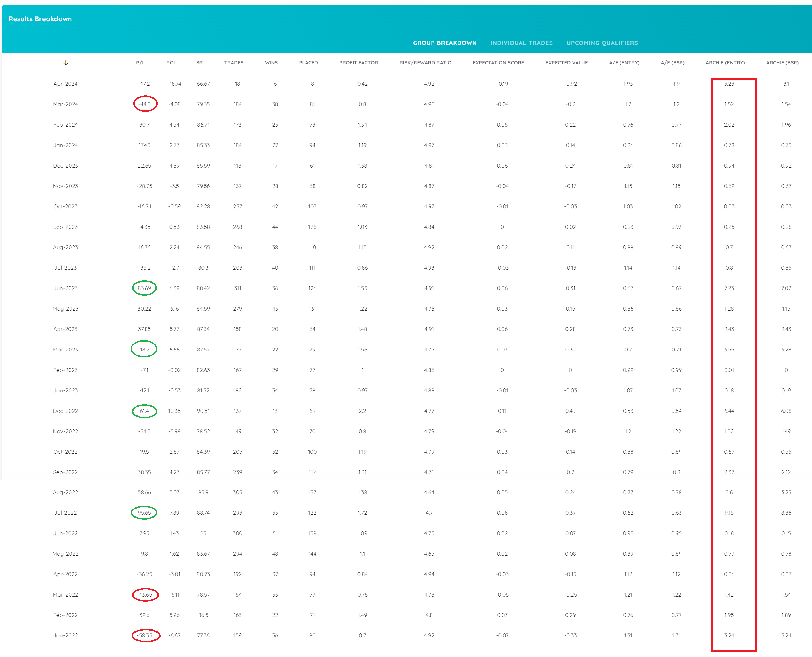Select the Oct-2022 row label
Viewport: 812px width, 657px height.
(66, 452)
